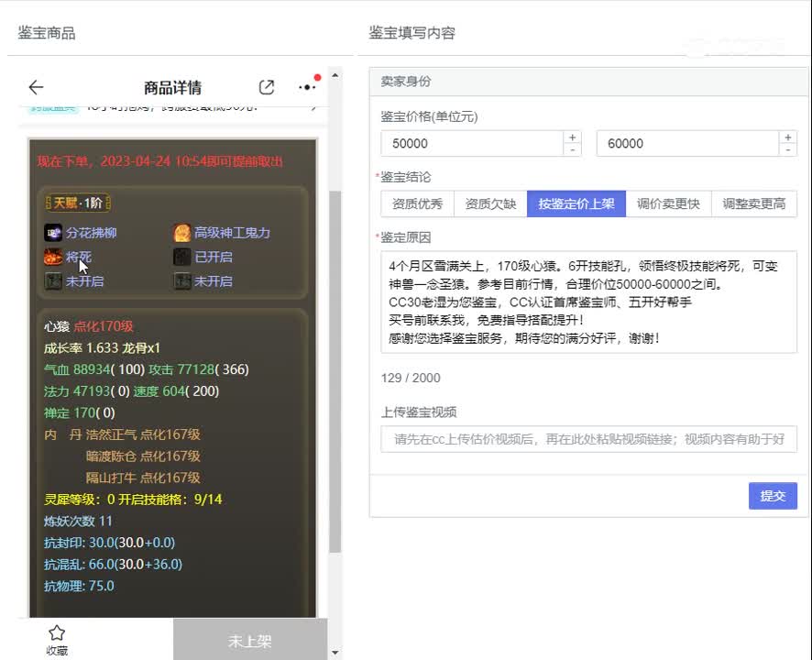812x660 pixels.
Task: Expand the cross-server notice banner chevron
Action: (313, 107)
